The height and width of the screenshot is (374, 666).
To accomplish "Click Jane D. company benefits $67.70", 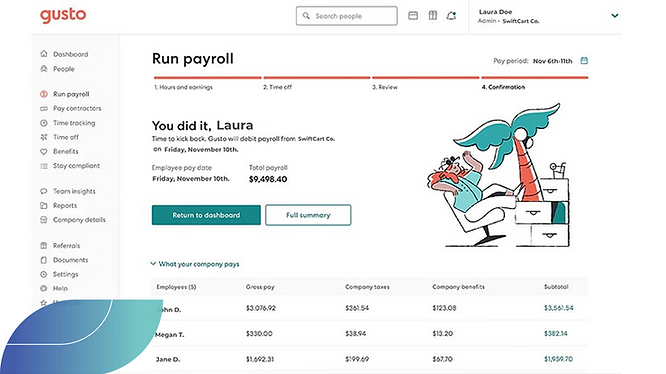I will (442, 359).
